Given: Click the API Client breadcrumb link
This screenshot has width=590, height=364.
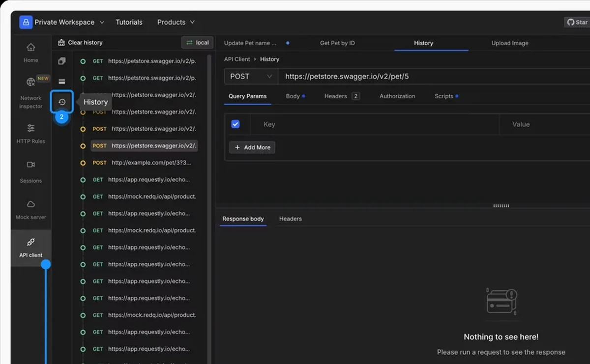Looking at the screenshot, I should pos(237,59).
